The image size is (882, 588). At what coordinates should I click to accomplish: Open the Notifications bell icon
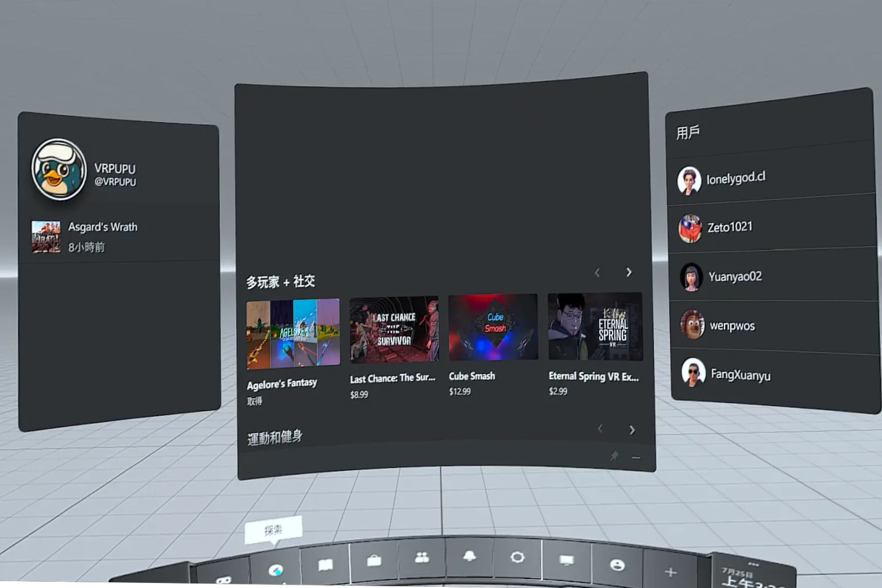[x=470, y=556]
